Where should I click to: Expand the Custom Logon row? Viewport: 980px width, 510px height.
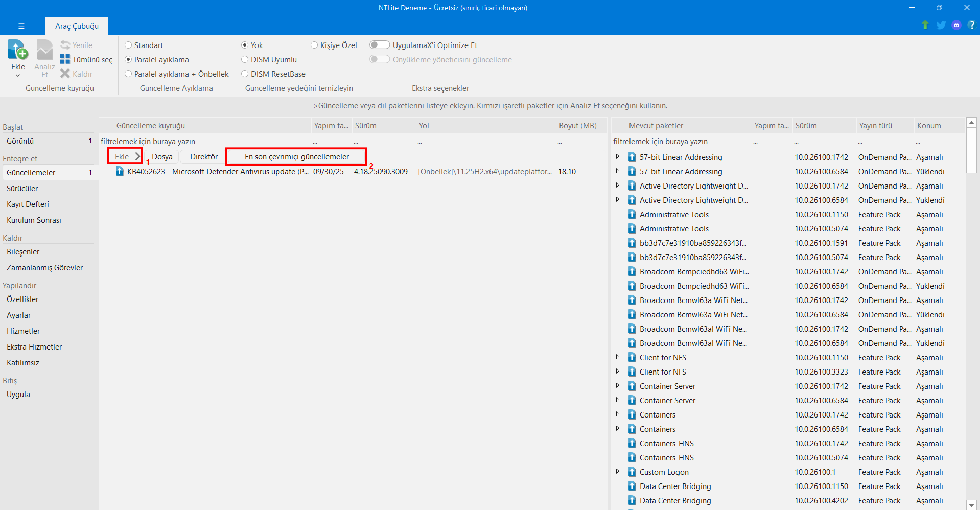[x=617, y=472]
